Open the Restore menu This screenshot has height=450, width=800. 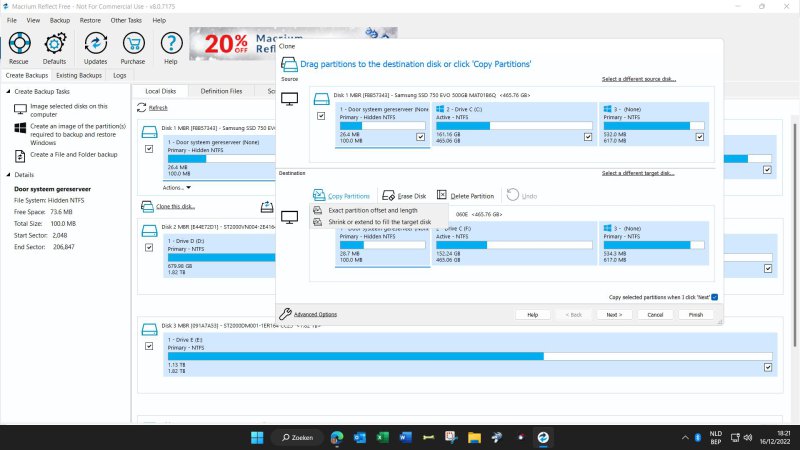(90, 20)
